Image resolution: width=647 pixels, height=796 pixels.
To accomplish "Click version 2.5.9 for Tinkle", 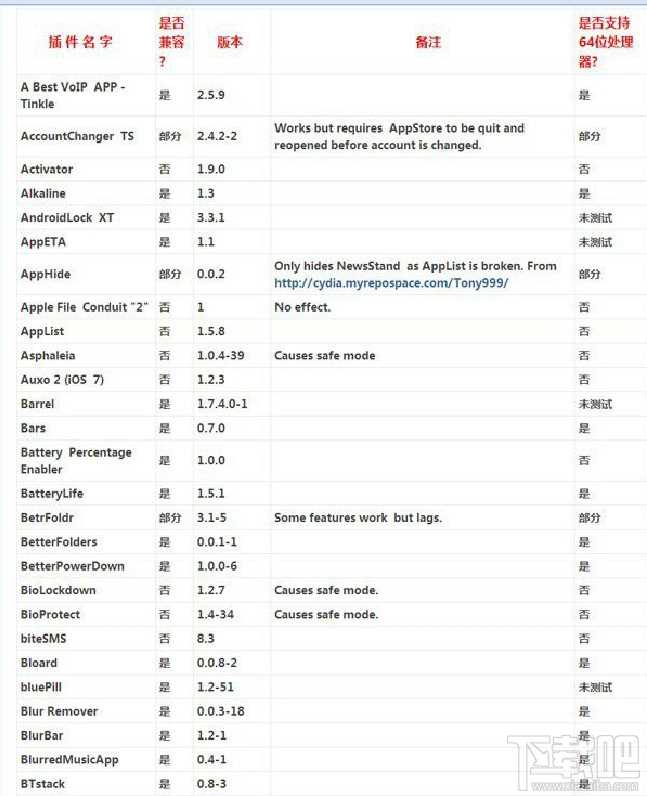I will coord(212,95).
